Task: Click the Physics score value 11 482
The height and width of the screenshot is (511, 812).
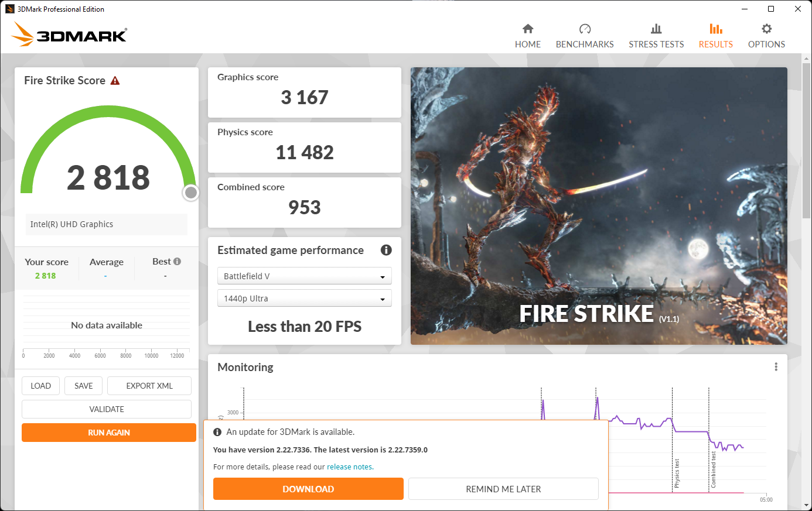Action: 305,152
